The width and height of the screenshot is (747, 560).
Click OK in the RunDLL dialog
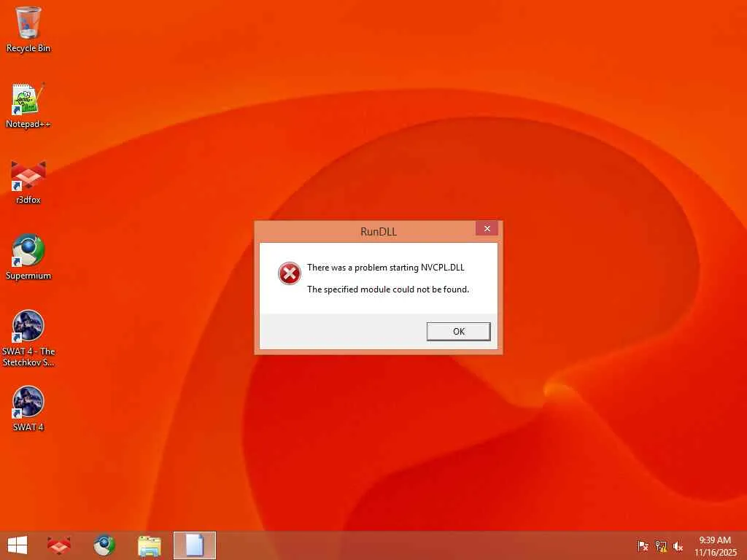(x=458, y=332)
